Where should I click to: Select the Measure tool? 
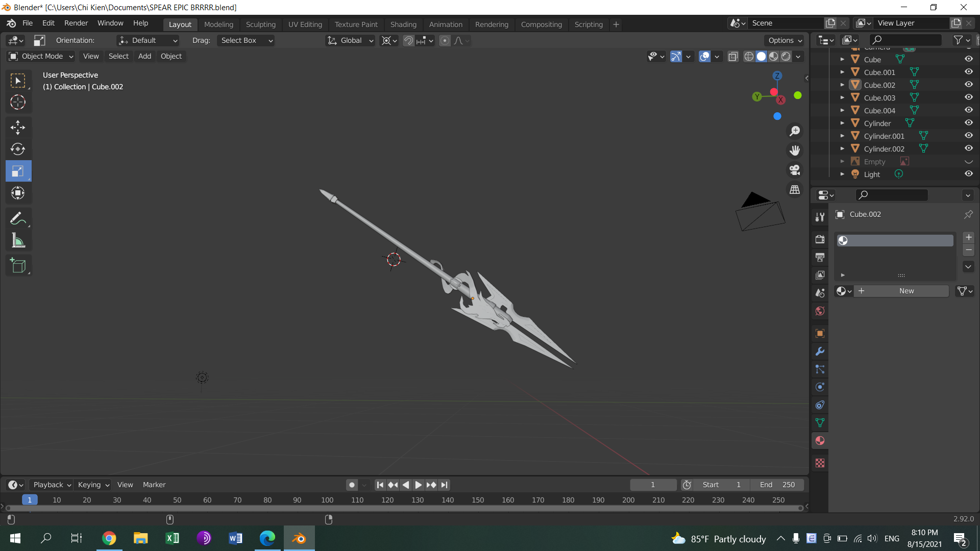[x=18, y=241]
